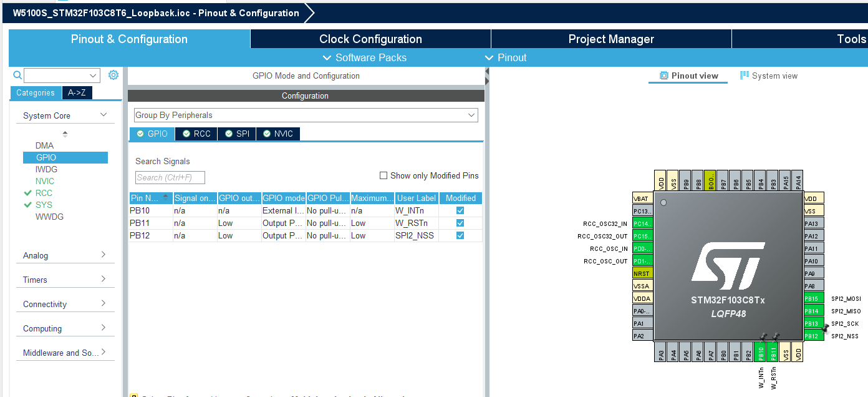Switch to System view
868x397 pixels.
pyautogui.click(x=769, y=76)
